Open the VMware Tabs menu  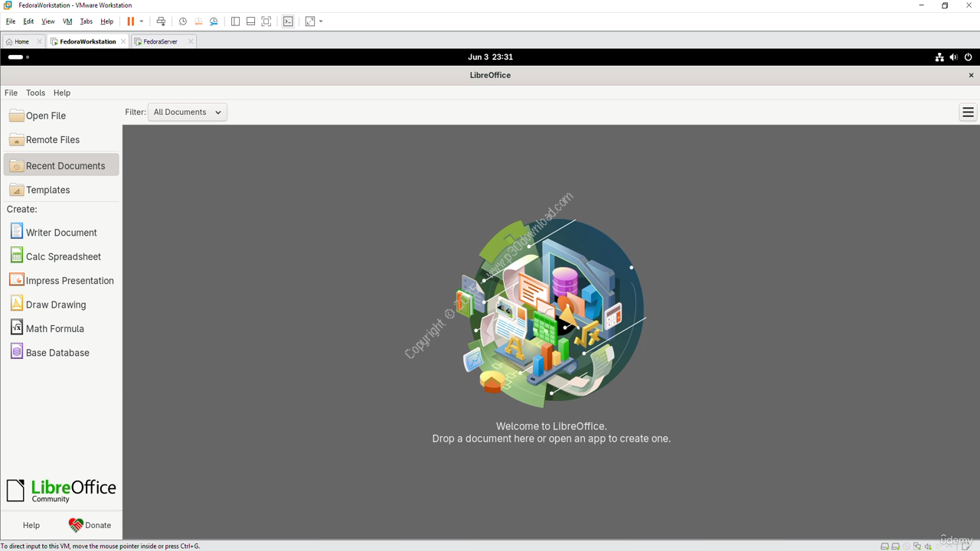click(87, 21)
